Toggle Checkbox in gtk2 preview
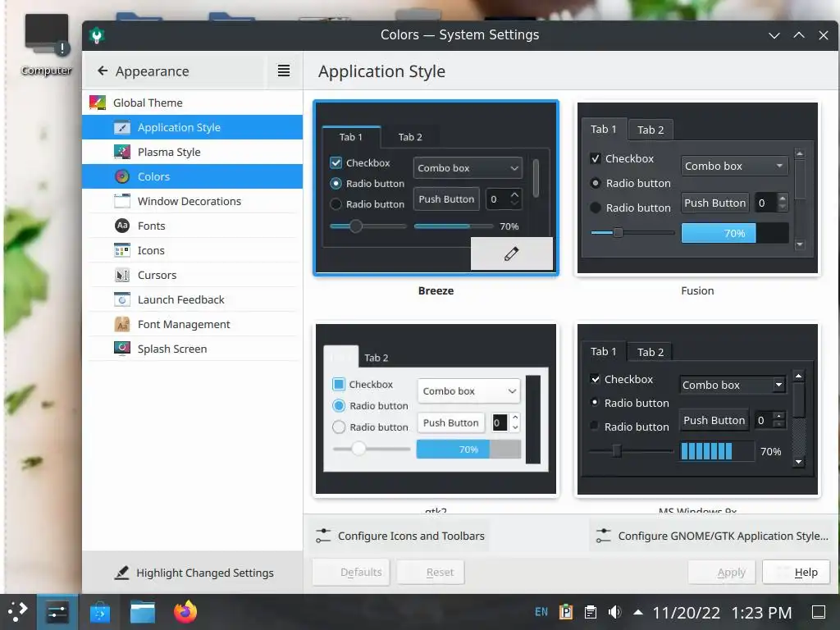The height and width of the screenshot is (630, 840). pyautogui.click(x=339, y=384)
